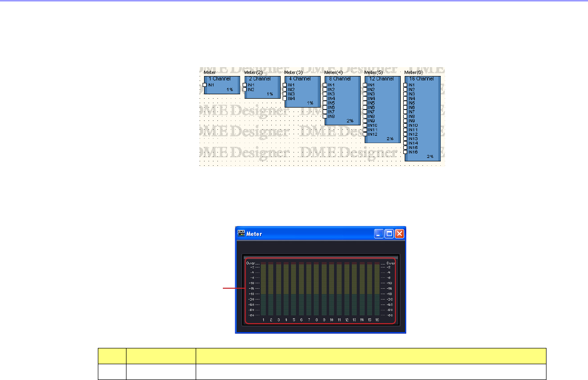Click the Meter(4) component label

pyautogui.click(x=334, y=72)
